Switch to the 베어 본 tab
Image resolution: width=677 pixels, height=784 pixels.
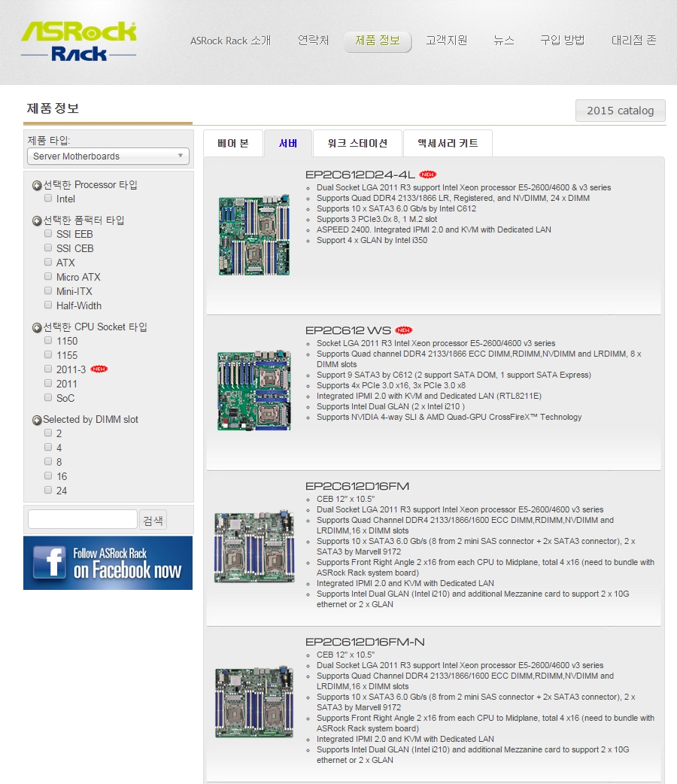click(x=233, y=144)
